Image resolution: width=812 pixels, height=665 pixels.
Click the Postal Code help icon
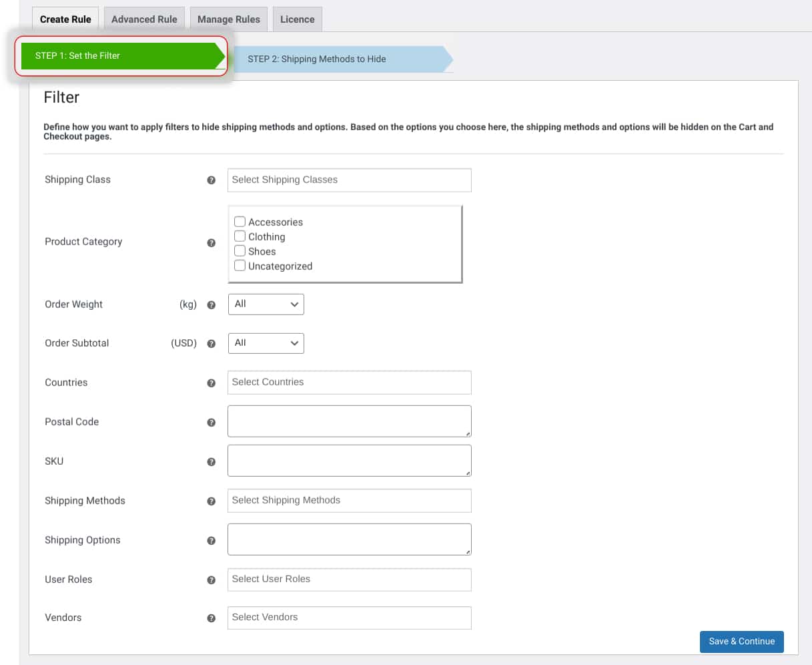click(x=212, y=423)
